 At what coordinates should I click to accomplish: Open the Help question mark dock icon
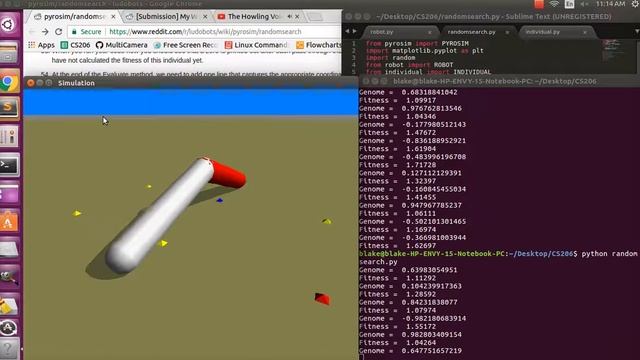(9, 349)
